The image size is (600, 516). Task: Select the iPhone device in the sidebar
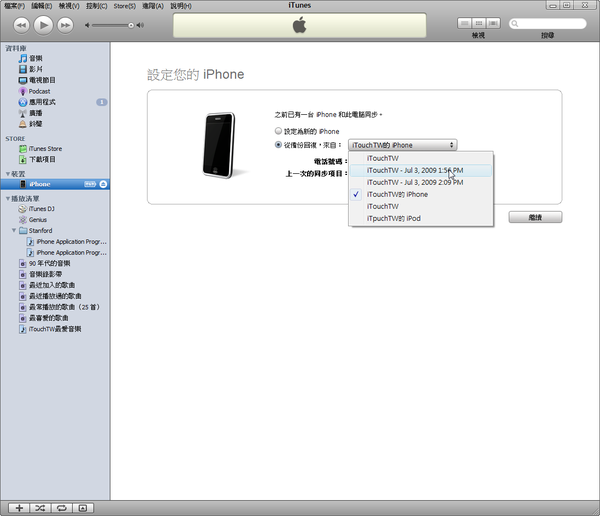(55, 184)
